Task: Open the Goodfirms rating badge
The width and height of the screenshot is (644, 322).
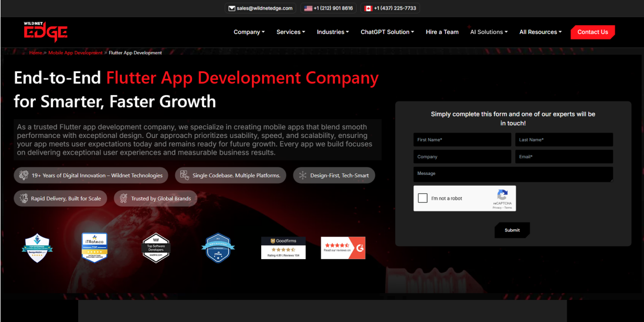Action: tap(283, 248)
